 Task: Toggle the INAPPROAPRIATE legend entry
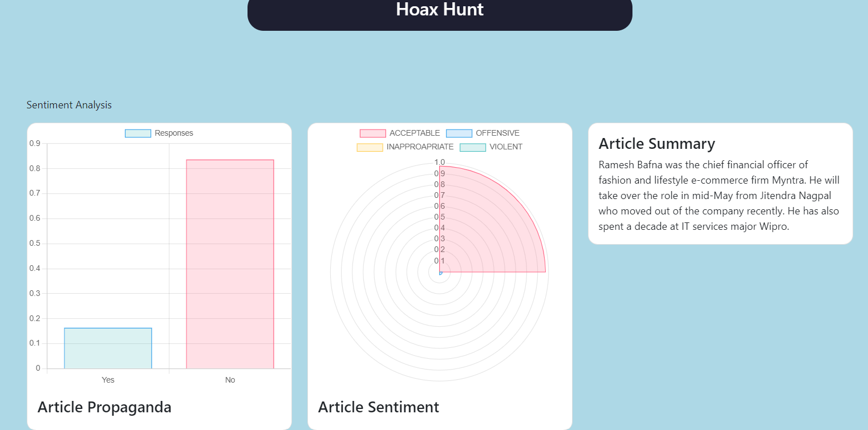coord(419,147)
